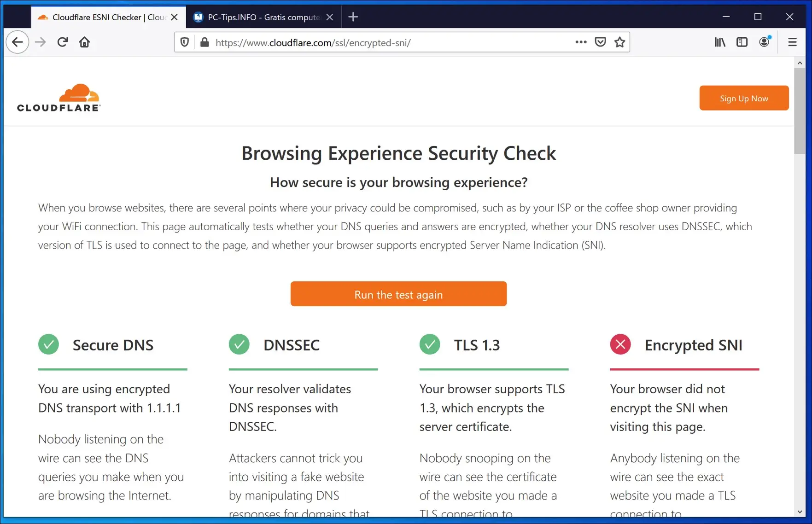
Task: Open Firefox account menu
Action: [x=765, y=42]
